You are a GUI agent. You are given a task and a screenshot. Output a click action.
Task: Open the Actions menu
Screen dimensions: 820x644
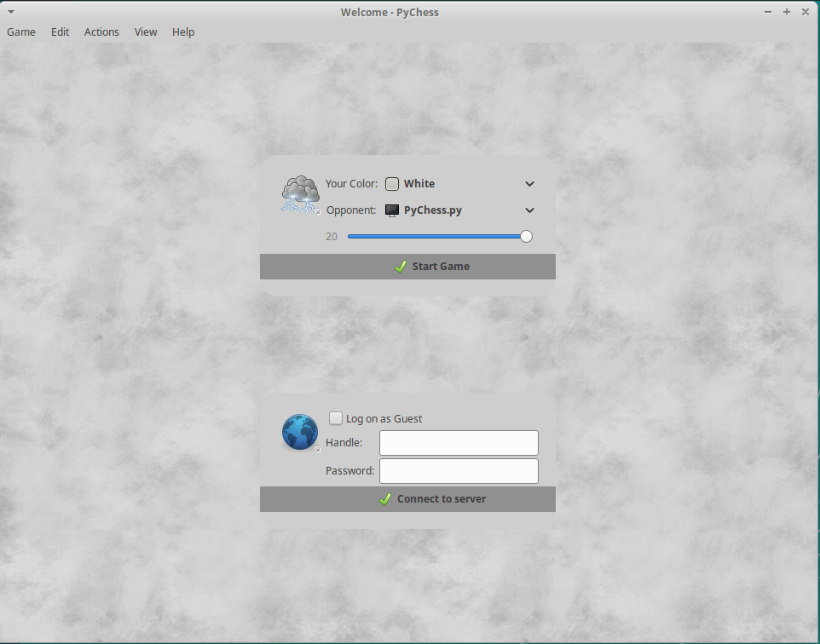click(101, 32)
